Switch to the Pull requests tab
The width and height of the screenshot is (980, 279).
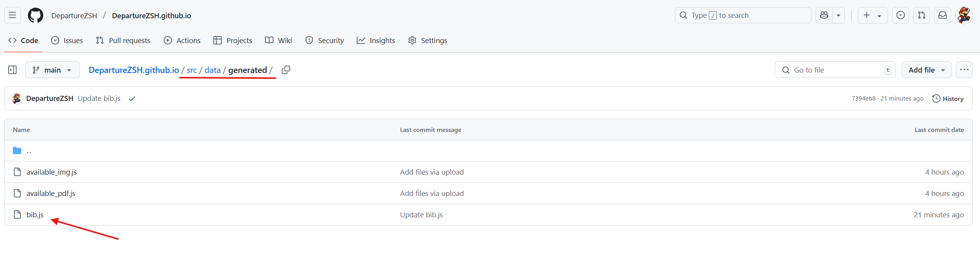click(x=123, y=40)
